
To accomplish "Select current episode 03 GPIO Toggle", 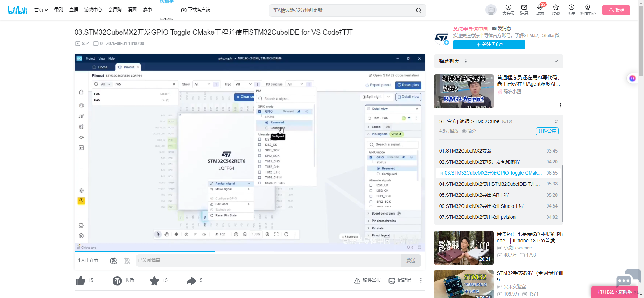I will pos(498,173).
